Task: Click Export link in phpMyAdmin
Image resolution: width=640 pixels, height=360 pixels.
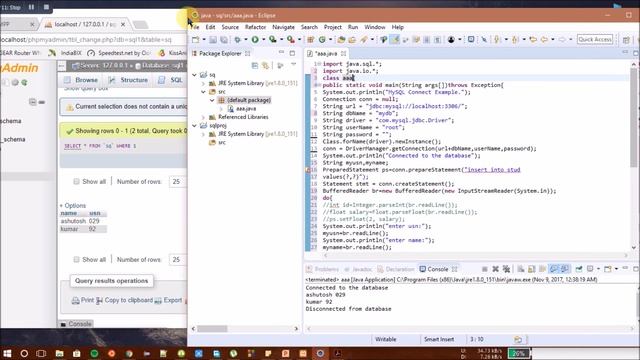Action: click(x=168, y=300)
